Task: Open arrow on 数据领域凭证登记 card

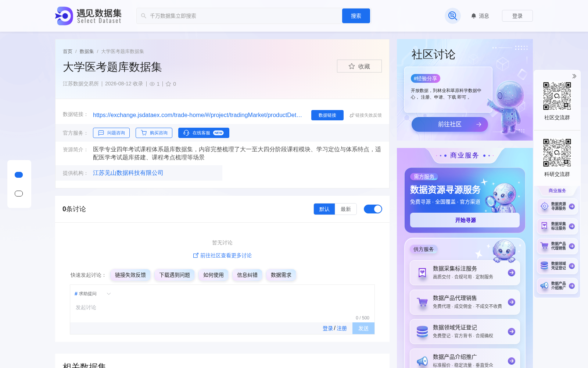Action: pos(512,332)
